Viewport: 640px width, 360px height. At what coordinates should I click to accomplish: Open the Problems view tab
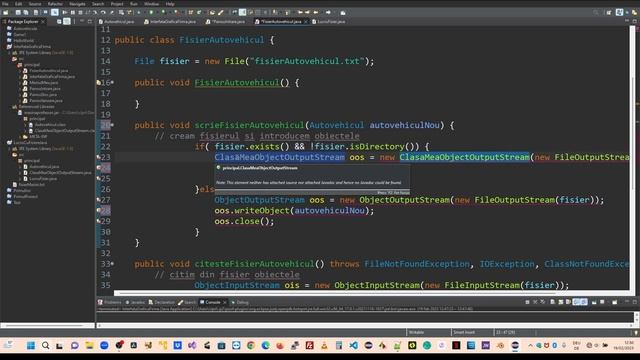coord(110,302)
